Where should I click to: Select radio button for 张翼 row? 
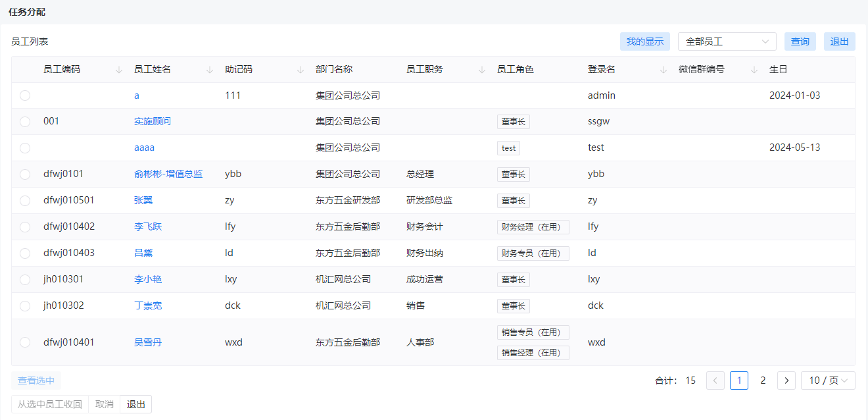[x=25, y=201]
